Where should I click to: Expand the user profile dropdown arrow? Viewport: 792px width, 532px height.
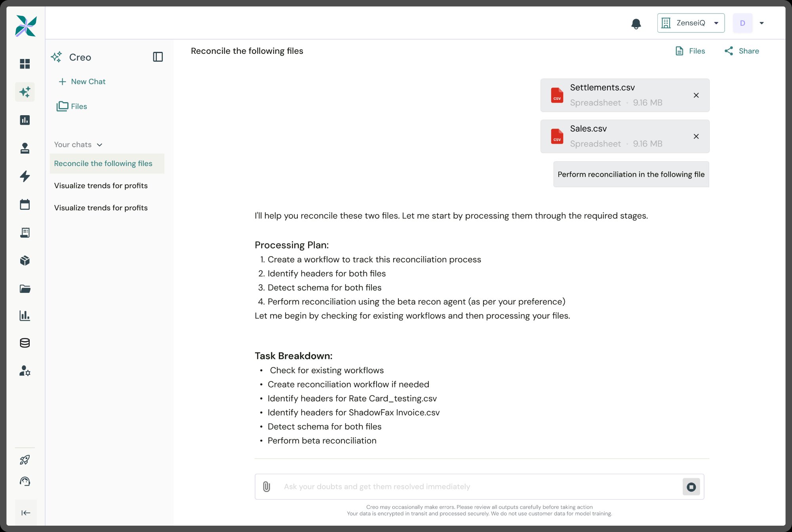tap(762, 23)
